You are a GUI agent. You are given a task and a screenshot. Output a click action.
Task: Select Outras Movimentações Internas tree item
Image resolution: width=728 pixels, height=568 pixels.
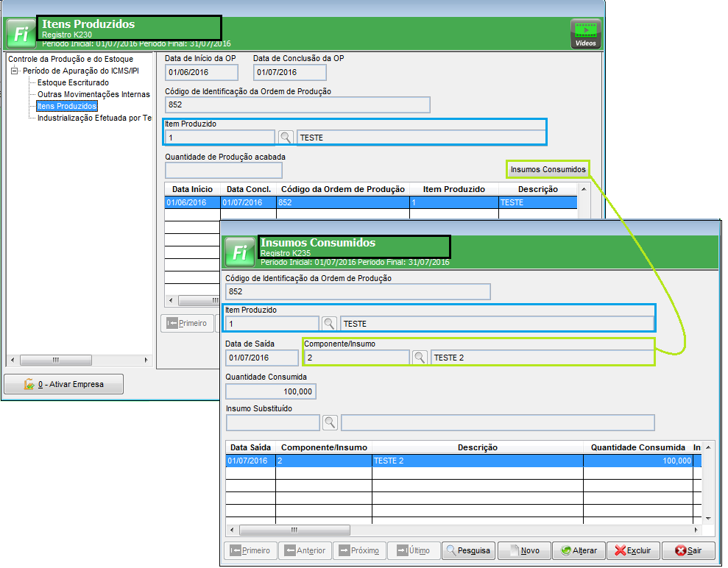tap(93, 94)
